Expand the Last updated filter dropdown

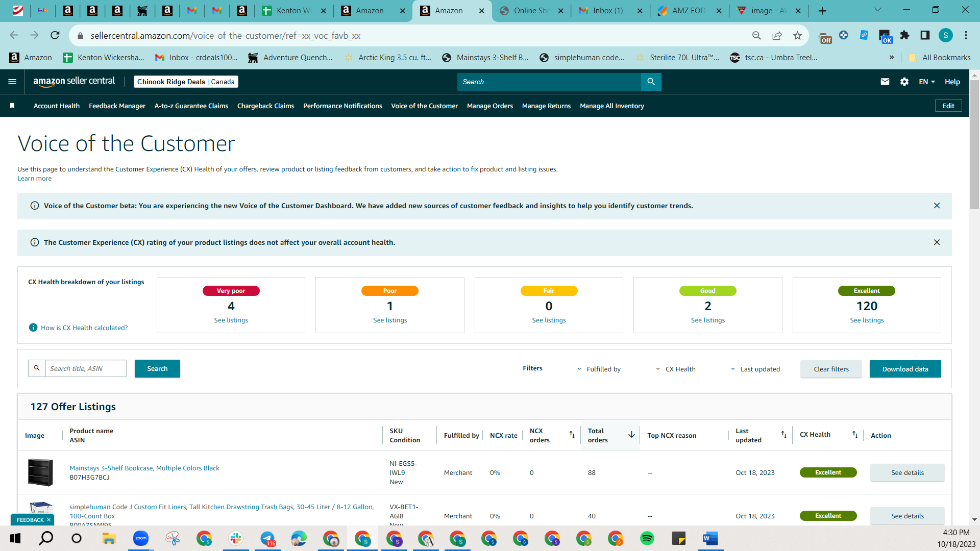tap(755, 369)
